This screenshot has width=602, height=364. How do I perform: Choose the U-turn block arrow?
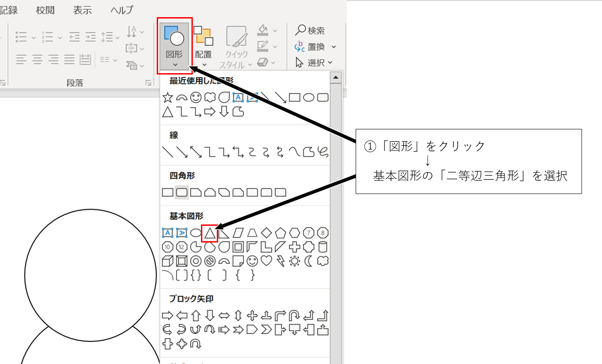click(294, 315)
